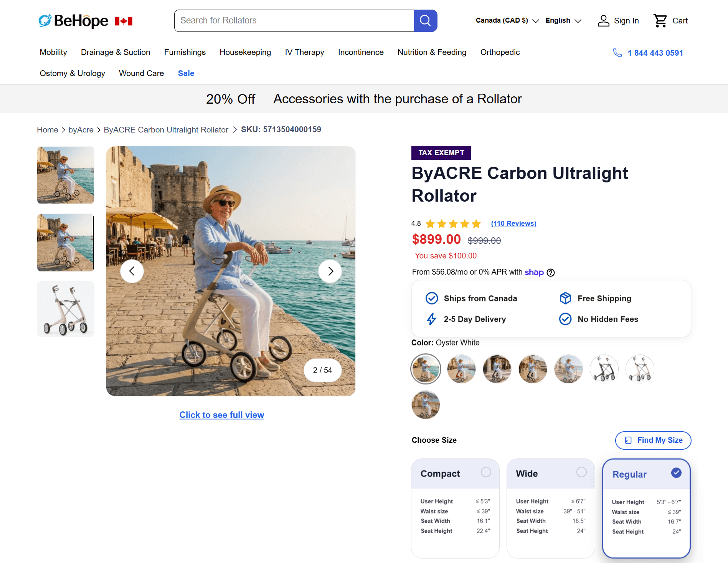The height and width of the screenshot is (563, 728).
Task: Open ByACRE Carbon Ultralight Rollator breadcrumb
Action: pyautogui.click(x=166, y=130)
